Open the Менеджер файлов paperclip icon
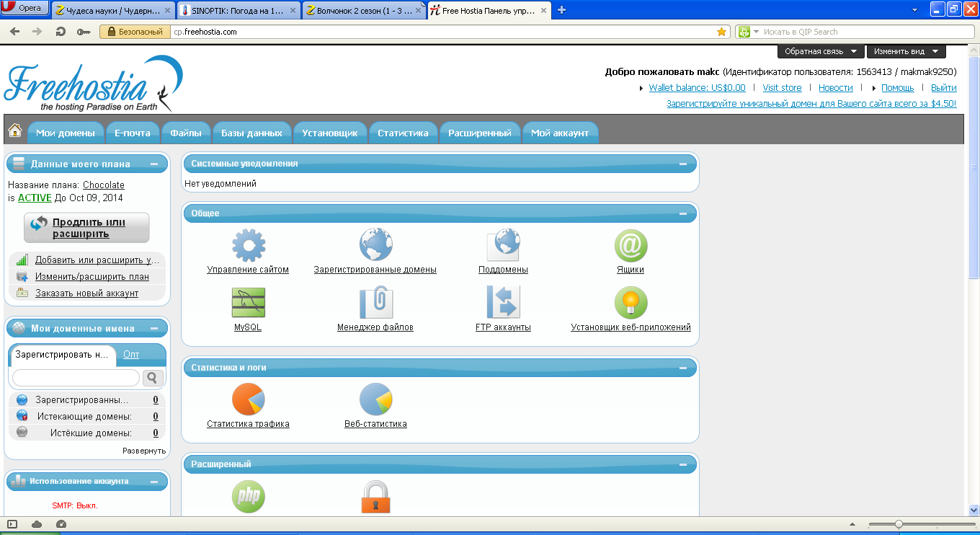The width and height of the screenshot is (980, 535). click(375, 303)
